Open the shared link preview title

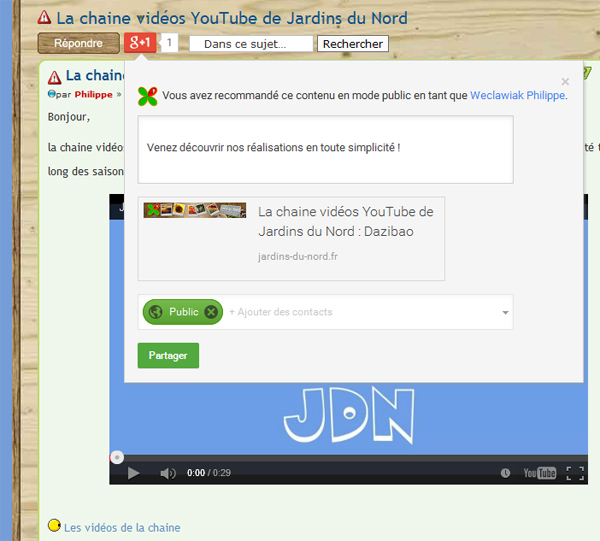coord(346,222)
